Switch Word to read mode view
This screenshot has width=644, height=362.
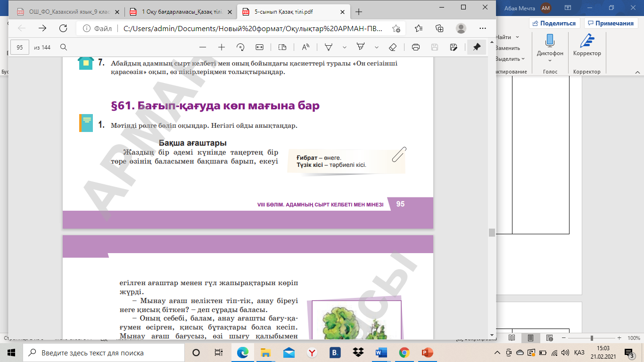point(512,338)
